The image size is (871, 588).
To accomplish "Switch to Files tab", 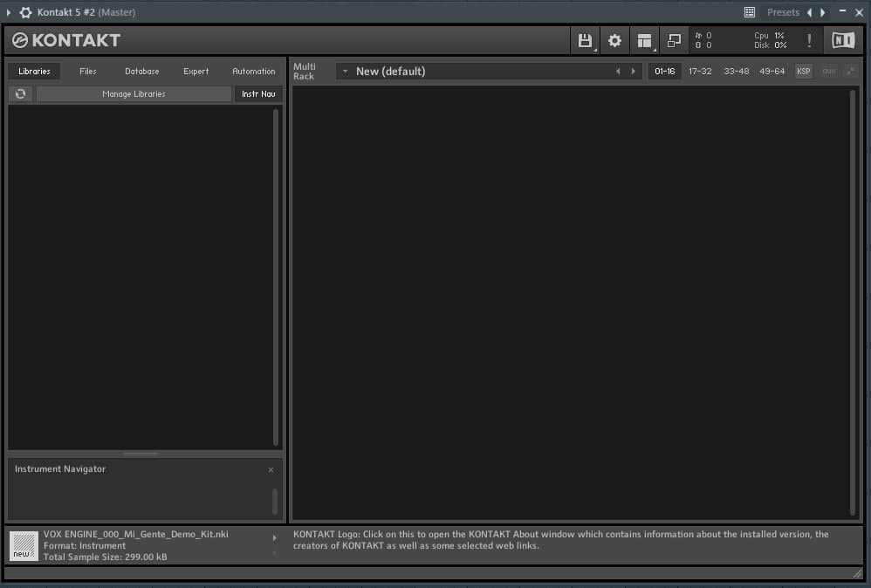I will pyautogui.click(x=88, y=71).
